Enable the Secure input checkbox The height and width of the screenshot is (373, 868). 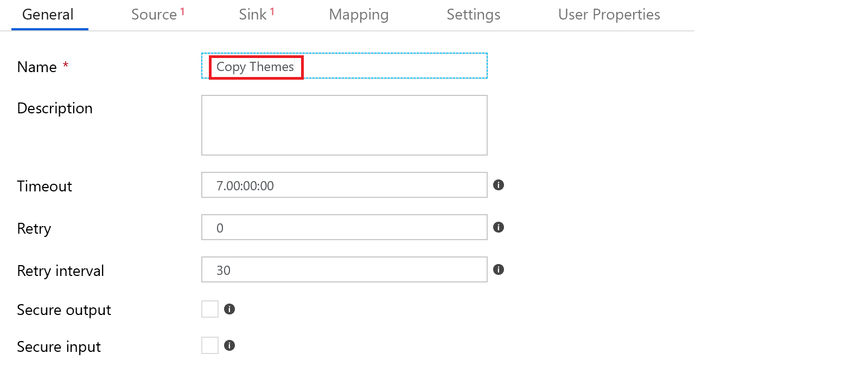210,345
